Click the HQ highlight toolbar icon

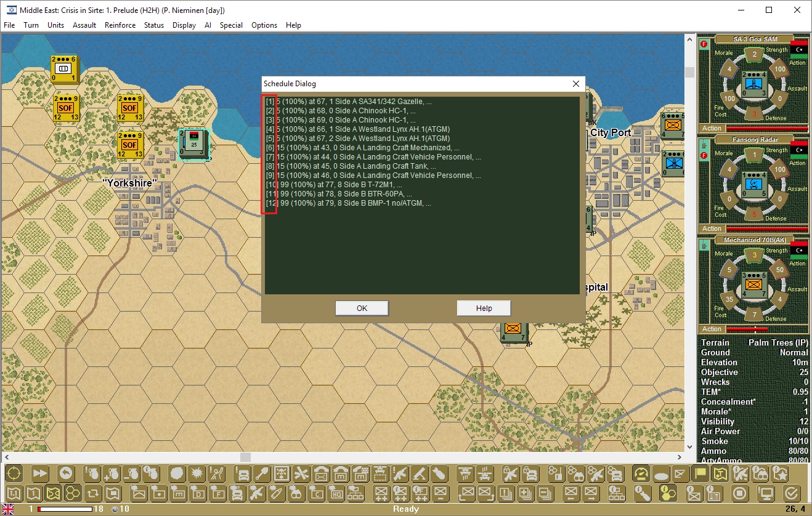coord(337,493)
